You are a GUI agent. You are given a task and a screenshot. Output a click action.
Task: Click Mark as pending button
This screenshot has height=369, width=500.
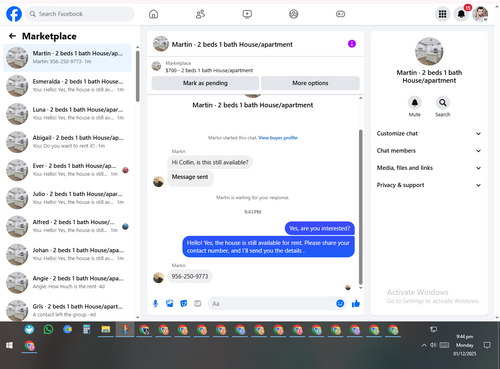point(205,83)
